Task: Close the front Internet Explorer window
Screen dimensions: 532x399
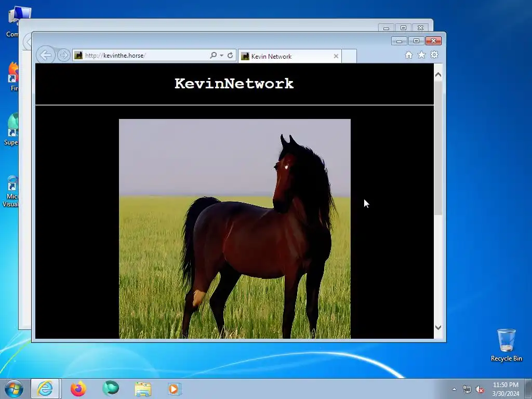Action: (x=433, y=41)
